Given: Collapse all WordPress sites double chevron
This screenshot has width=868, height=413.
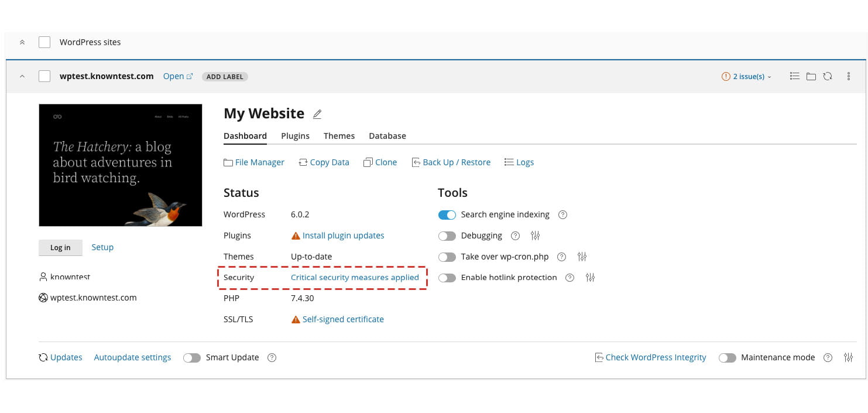Looking at the screenshot, I should tap(22, 42).
